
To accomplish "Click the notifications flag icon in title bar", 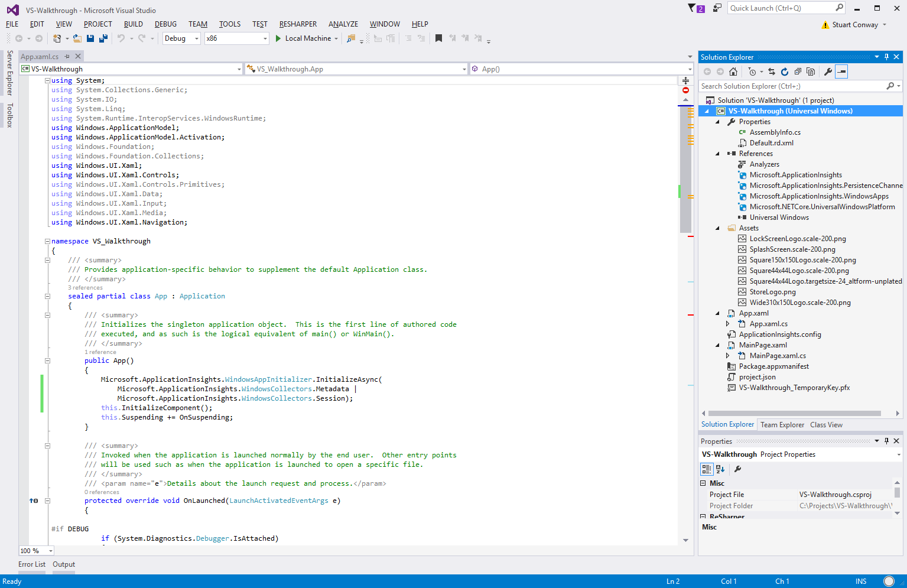I will (693, 8).
